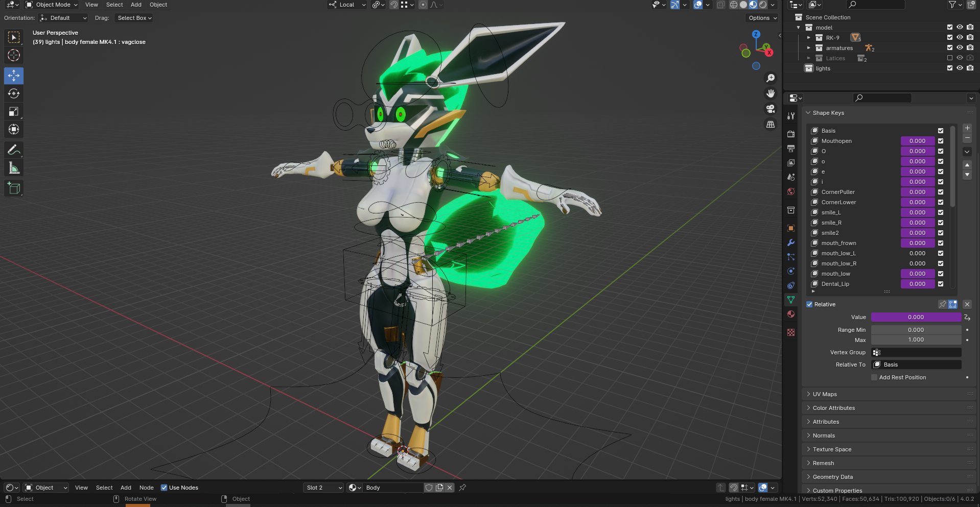This screenshot has height=507, width=980.
Task: Select the Annotate tool
Action: 14,150
